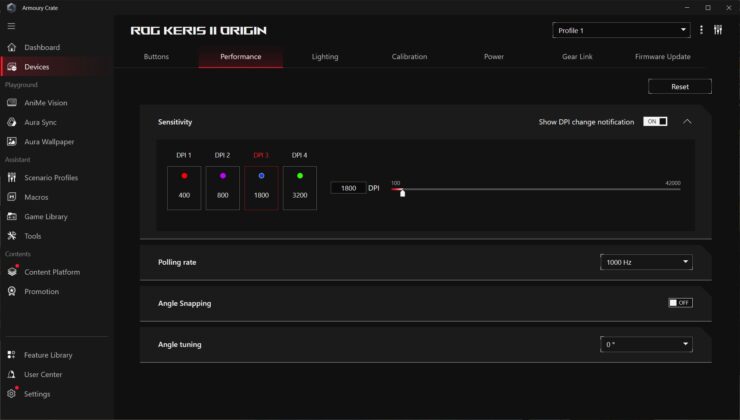The width and height of the screenshot is (740, 420).
Task: Select the DPI 1 400 preset box
Action: tap(184, 188)
